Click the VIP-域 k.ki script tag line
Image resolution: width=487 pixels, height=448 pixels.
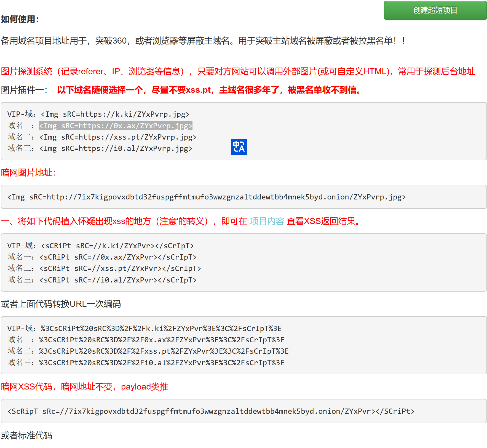[101, 246]
